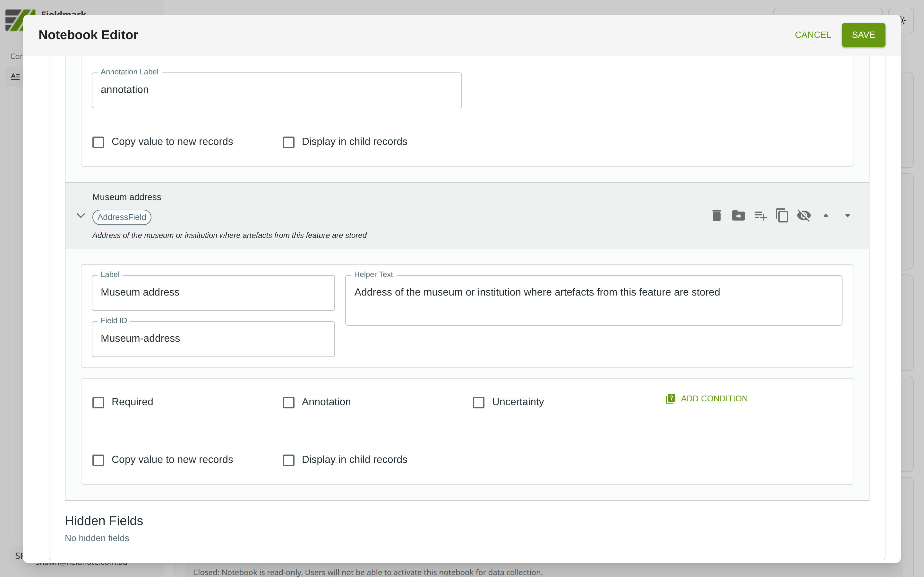Enable bottom Copy value to new records
This screenshot has height=577, width=924.
[x=98, y=460]
